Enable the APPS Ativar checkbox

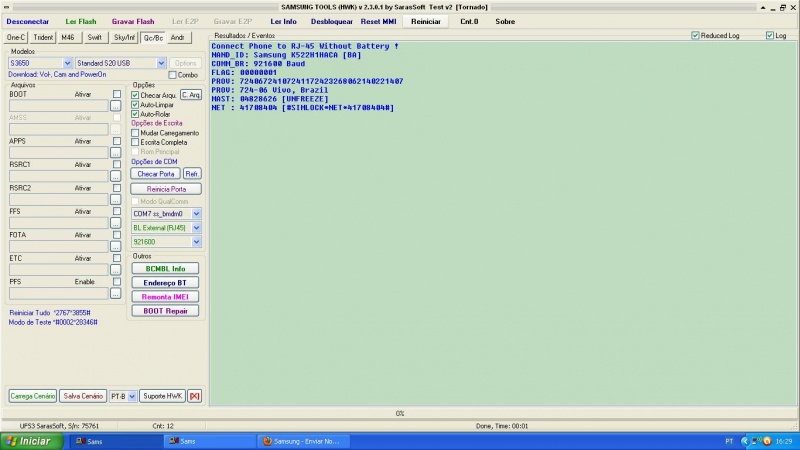(x=117, y=141)
